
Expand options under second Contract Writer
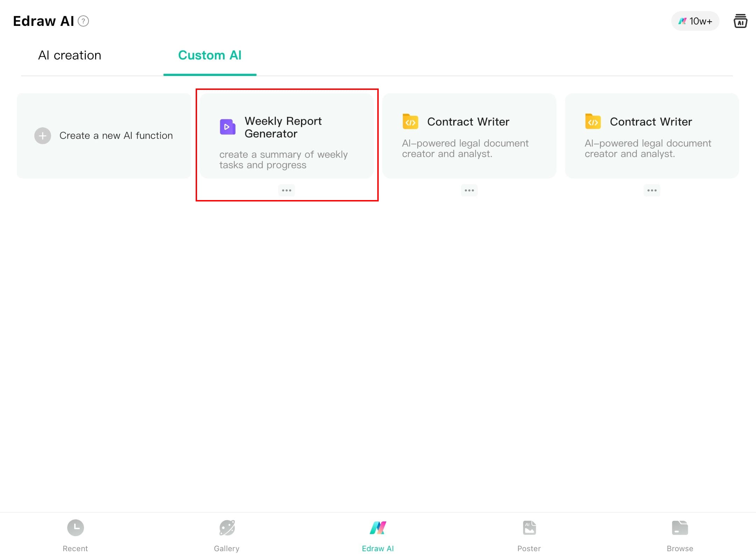tap(652, 190)
